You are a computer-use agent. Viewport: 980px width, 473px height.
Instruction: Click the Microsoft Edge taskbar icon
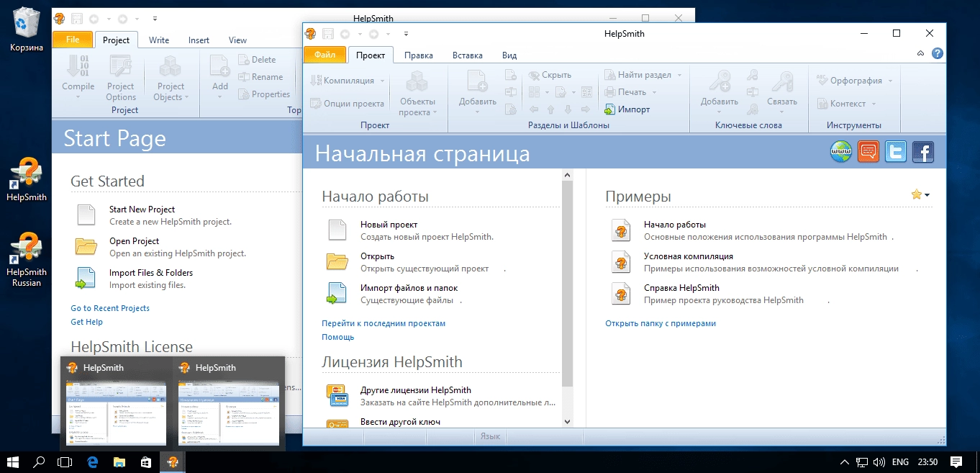tap(92, 461)
